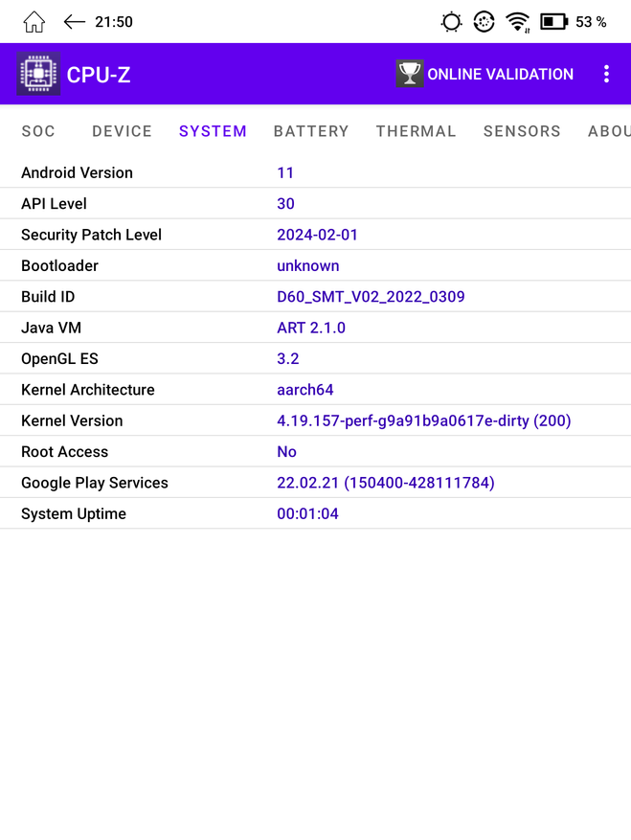Select the Google Play Services label
This screenshot has height=840, width=631.
click(x=94, y=483)
